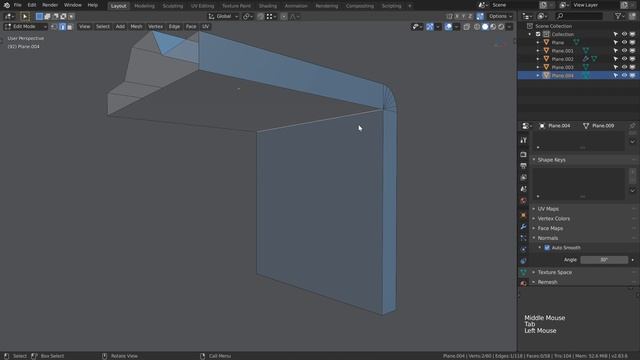Image resolution: width=640 pixels, height=360 pixels.
Task: Hide Plane.002 in viewport via eye
Action: [x=624, y=59]
